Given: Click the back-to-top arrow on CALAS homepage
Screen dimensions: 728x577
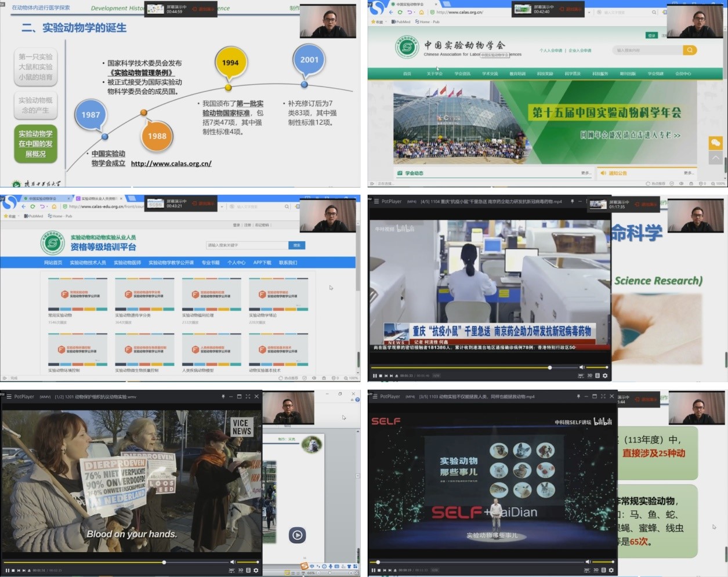Looking at the screenshot, I should tap(715, 158).
